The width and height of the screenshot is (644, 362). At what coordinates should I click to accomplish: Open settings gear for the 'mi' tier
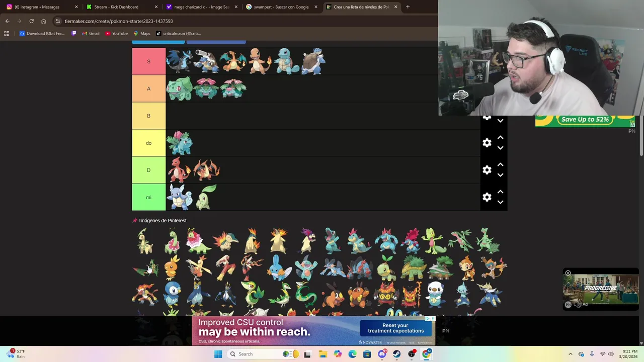point(487,197)
